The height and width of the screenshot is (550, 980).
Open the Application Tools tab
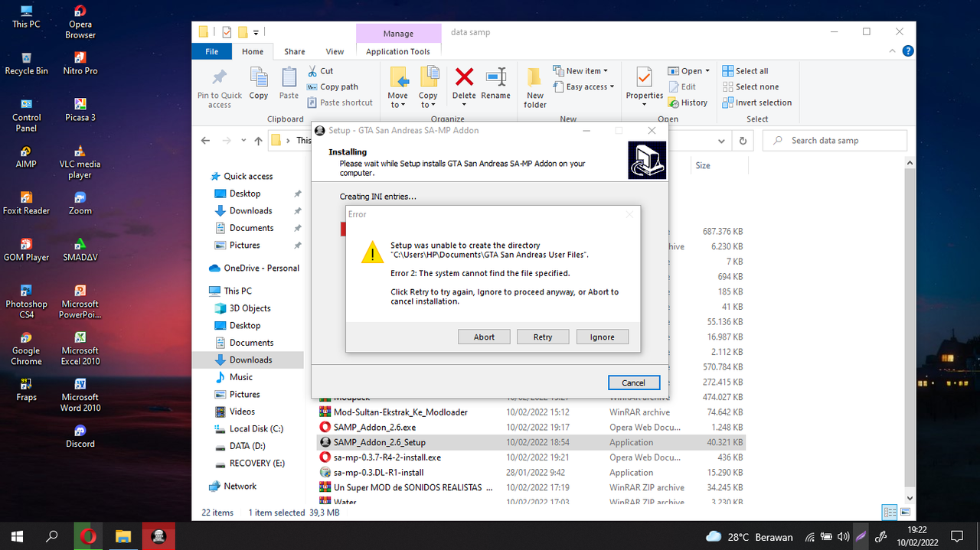click(398, 51)
